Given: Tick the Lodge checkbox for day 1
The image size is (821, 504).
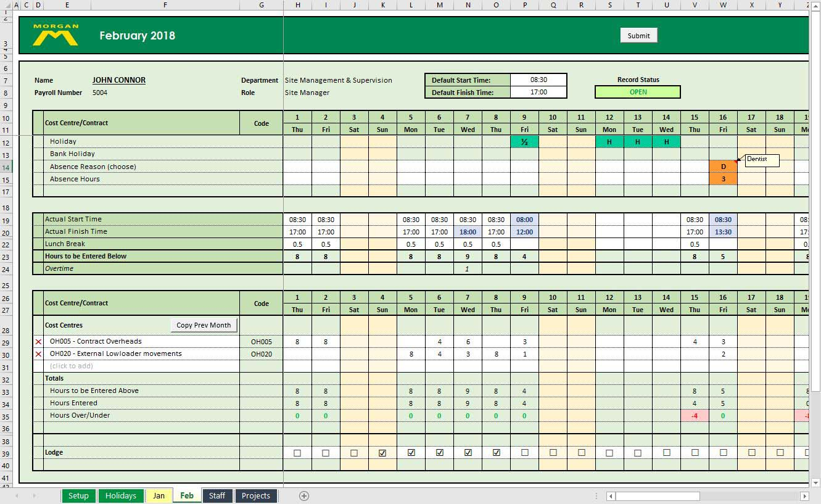Looking at the screenshot, I should [x=297, y=453].
